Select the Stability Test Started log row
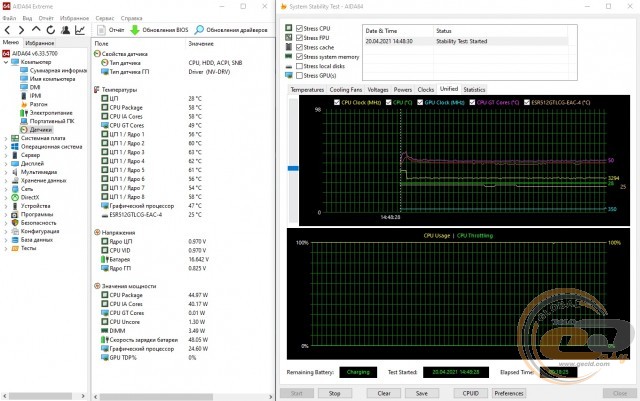The image size is (640, 401). pos(465,41)
